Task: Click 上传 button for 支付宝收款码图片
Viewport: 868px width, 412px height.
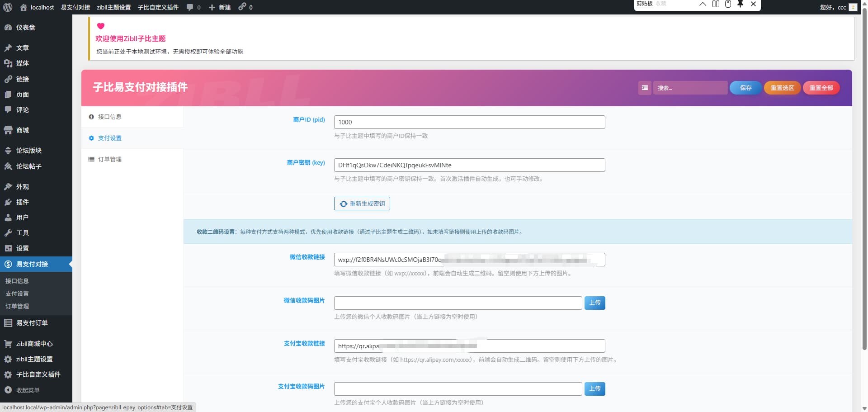Action: click(595, 388)
